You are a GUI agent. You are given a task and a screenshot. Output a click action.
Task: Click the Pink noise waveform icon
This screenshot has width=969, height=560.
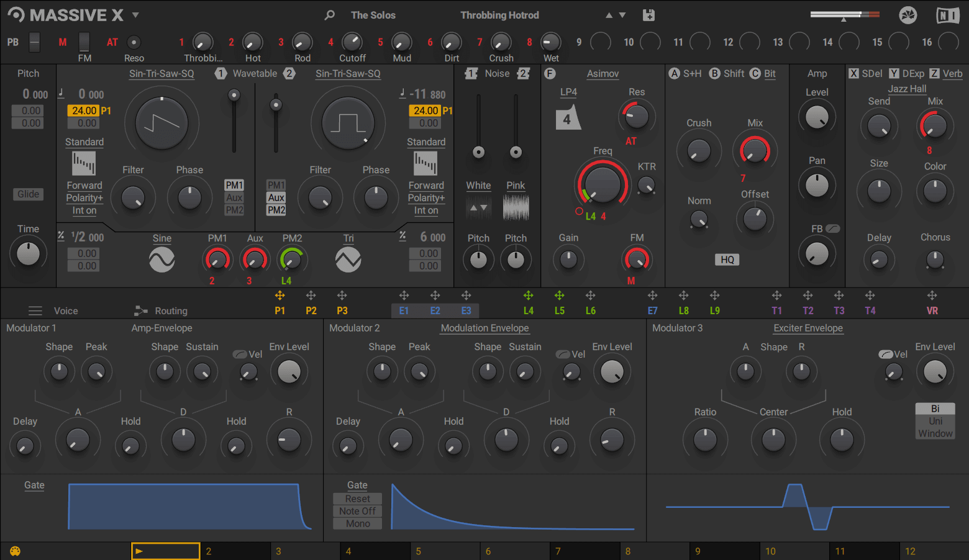[516, 206]
